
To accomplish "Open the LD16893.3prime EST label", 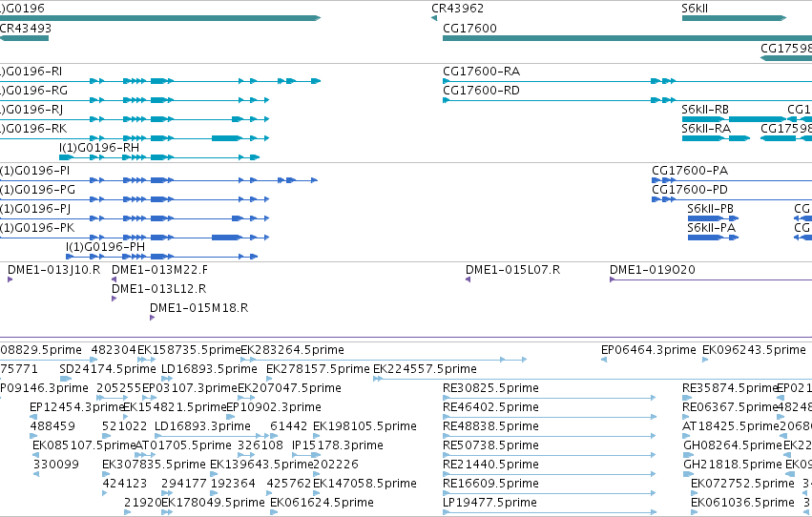I will tap(202, 427).
